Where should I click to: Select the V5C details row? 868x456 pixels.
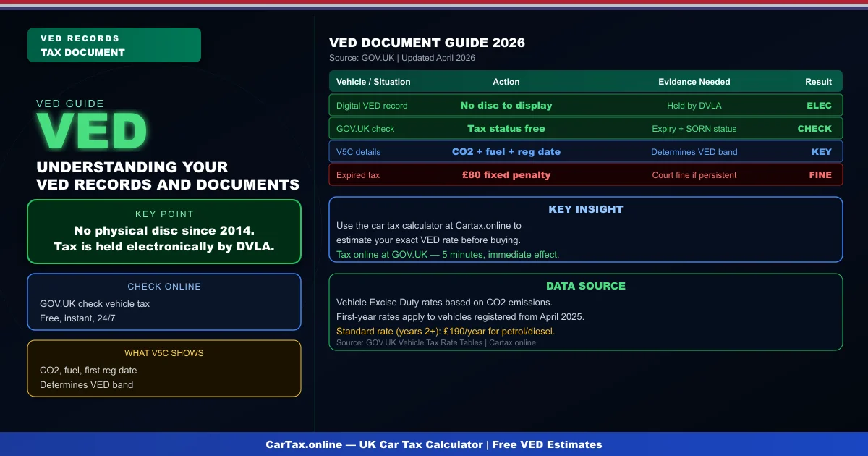pos(585,152)
